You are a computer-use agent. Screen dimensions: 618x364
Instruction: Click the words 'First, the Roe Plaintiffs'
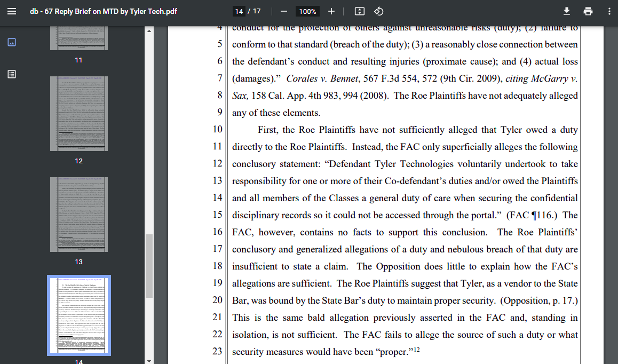pos(307,130)
